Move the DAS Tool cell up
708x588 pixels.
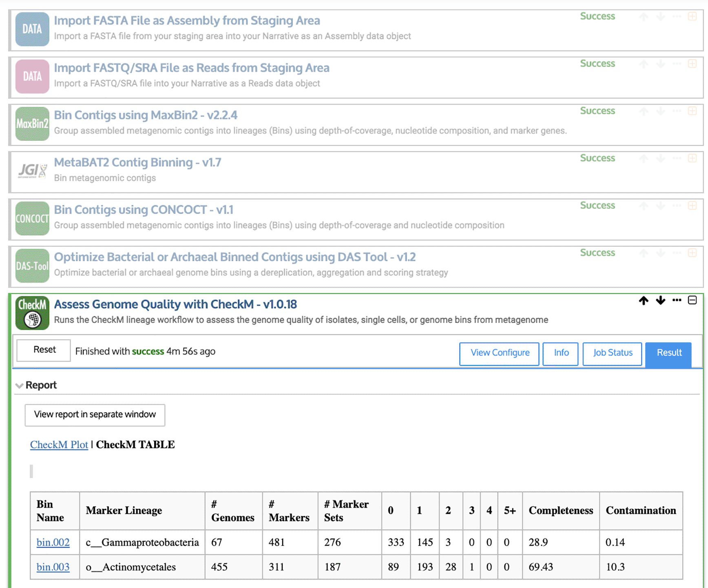(644, 253)
